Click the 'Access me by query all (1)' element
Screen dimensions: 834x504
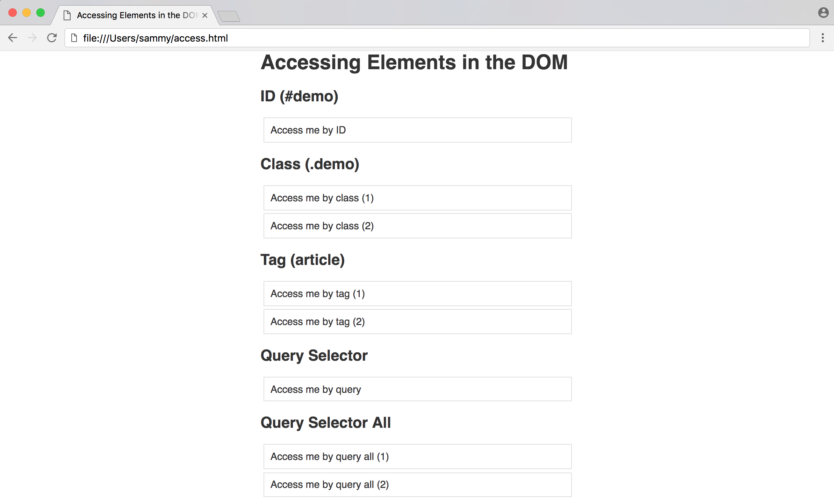[417, 456]
